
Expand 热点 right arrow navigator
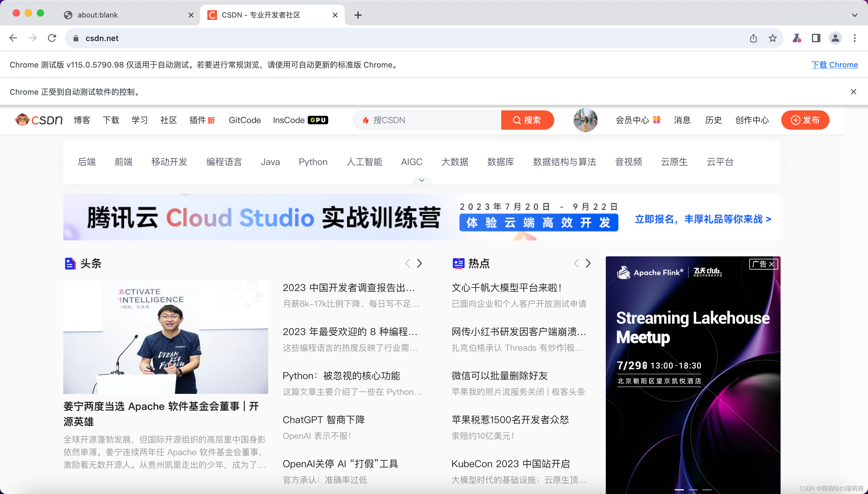(588, 263)
